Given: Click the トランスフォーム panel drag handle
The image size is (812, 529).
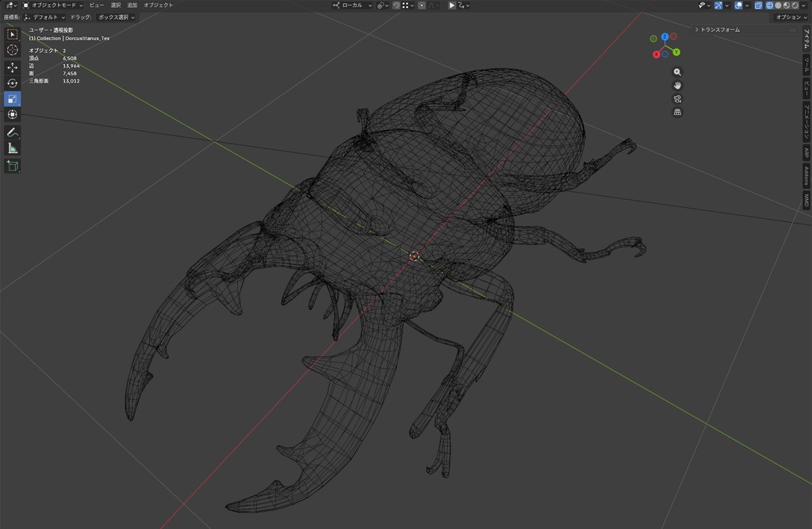Looking at the screenshot, I should coord(792,30).
